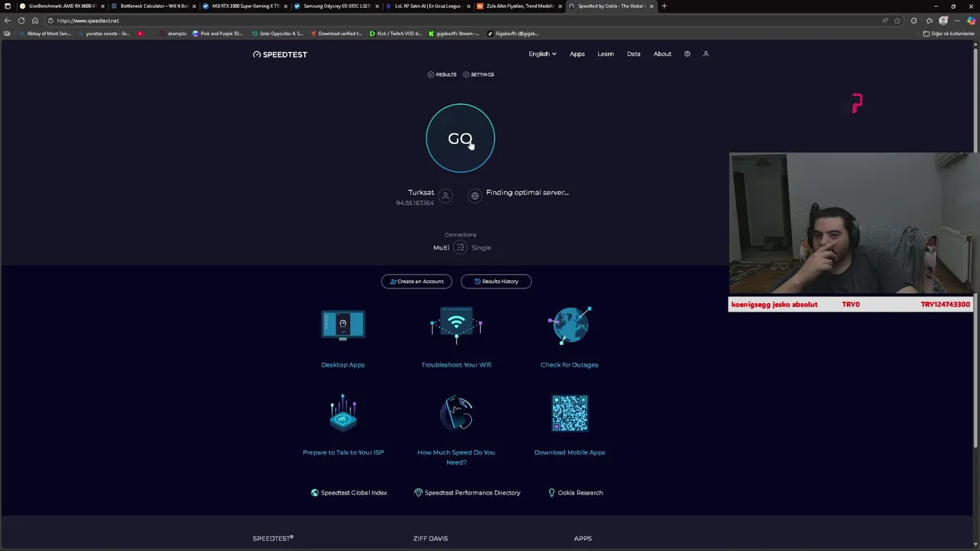
Task: Select Multi connection mode
Action: 441,247
